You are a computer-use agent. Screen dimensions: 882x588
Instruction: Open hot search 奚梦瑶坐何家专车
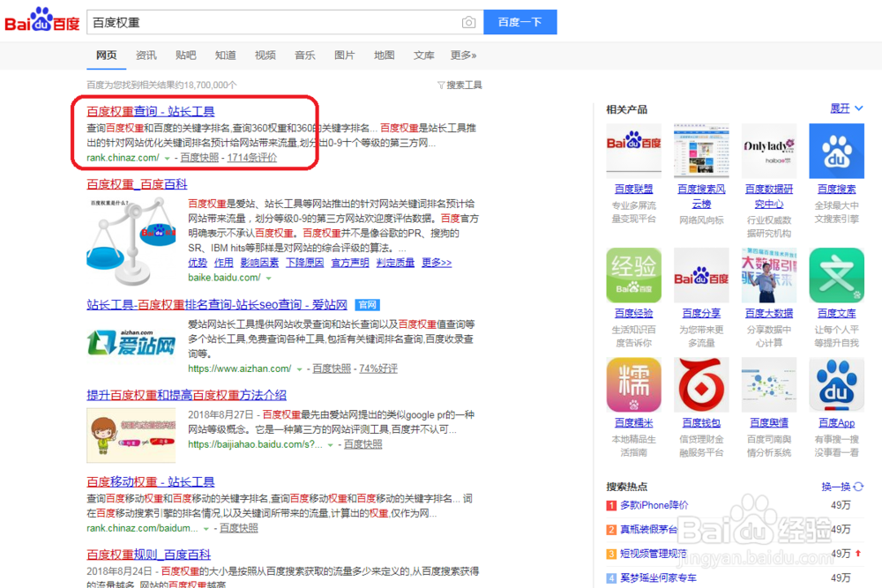click(658, 578)
